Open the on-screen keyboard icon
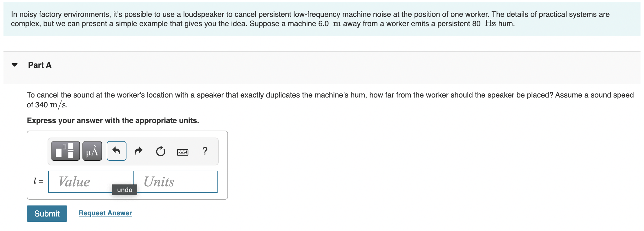 183,152
